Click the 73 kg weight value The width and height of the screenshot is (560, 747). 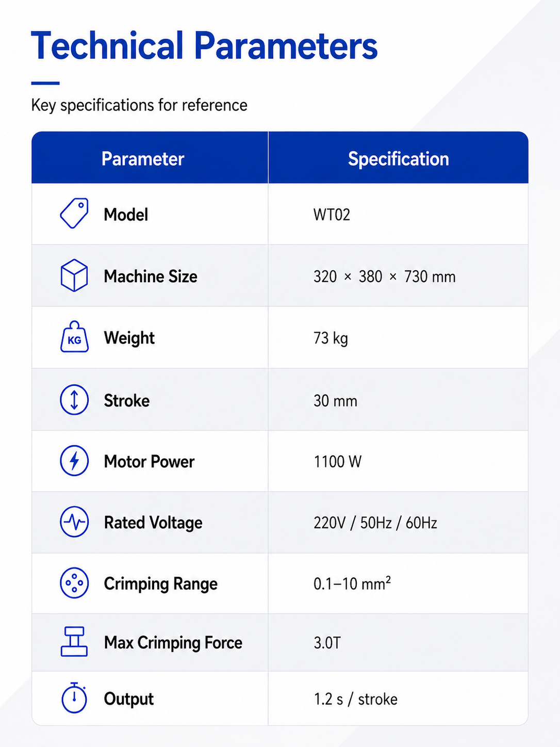pyautogui.click(x=331, y=338)
